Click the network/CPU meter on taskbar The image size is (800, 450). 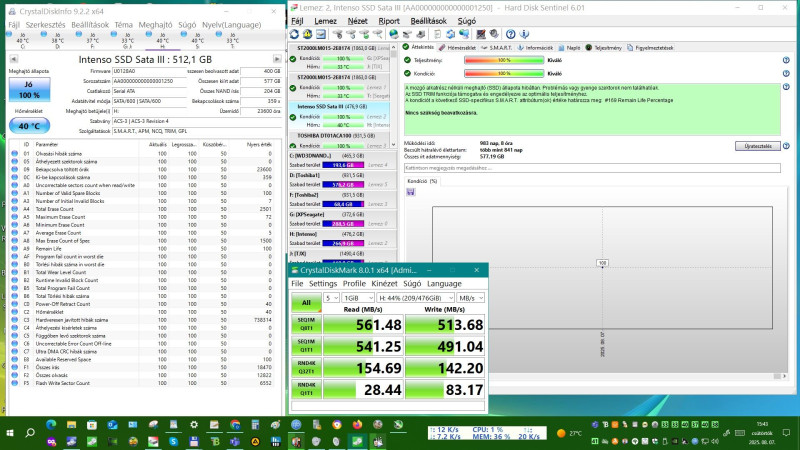point(487,433)
